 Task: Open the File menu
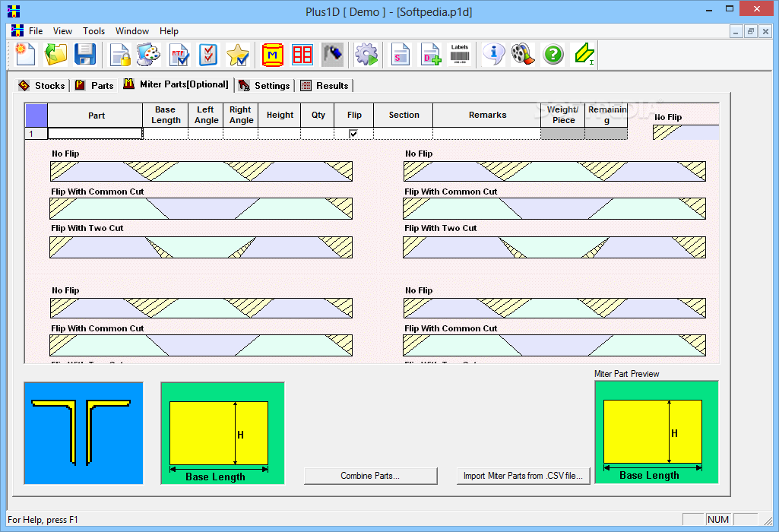36,31
